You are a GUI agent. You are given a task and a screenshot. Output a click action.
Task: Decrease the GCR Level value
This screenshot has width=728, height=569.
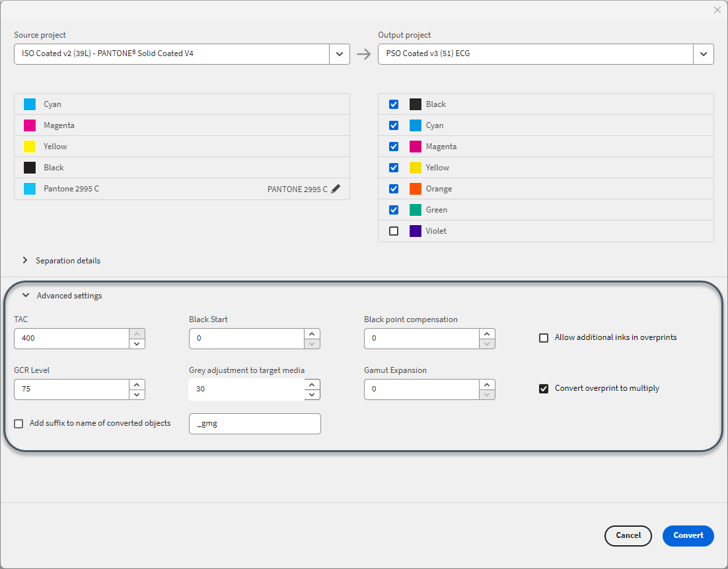137,394
